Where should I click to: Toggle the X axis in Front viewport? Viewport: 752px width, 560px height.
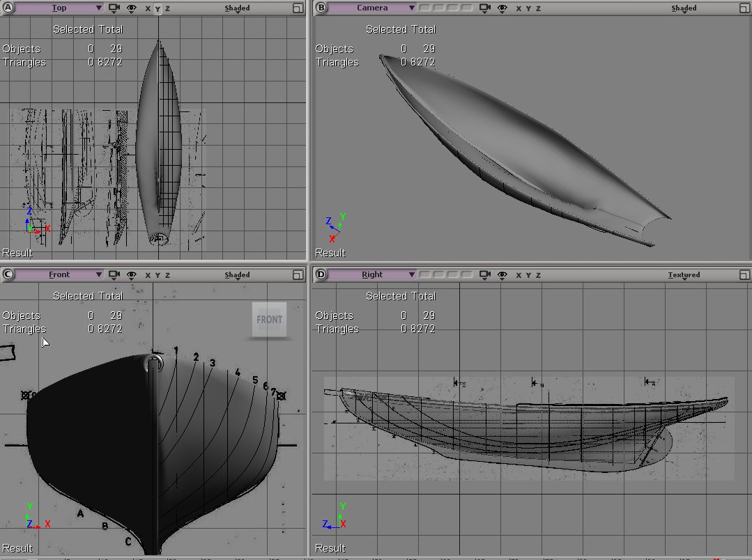point(148,275)
